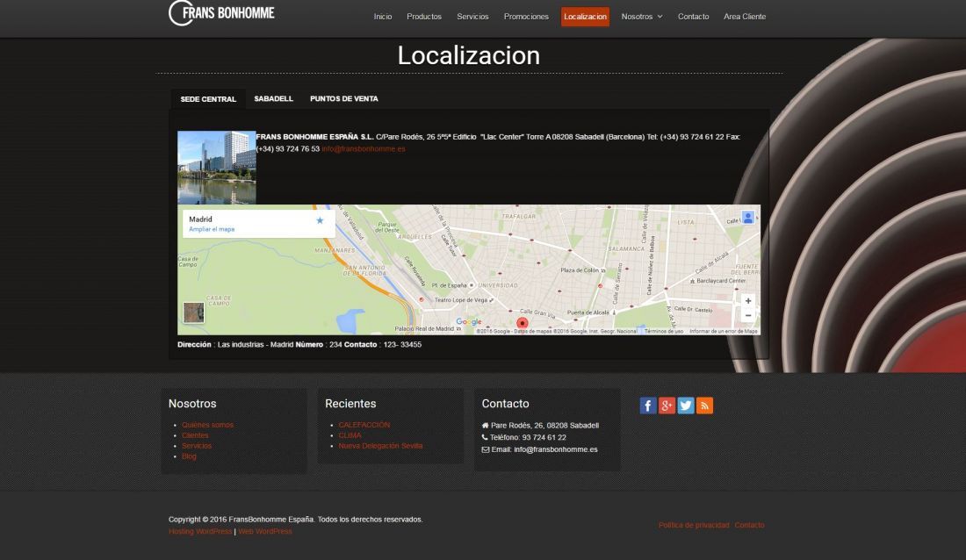The image size is (966, 560).
Task: Switch to the Sabadell tab
Action: [273, 98]
